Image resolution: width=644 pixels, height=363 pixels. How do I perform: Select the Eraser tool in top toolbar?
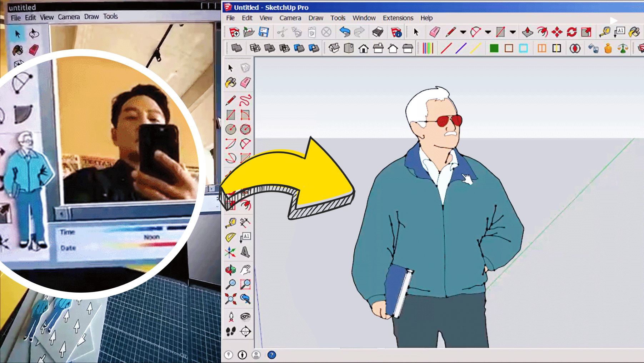[x=434, y=32]
